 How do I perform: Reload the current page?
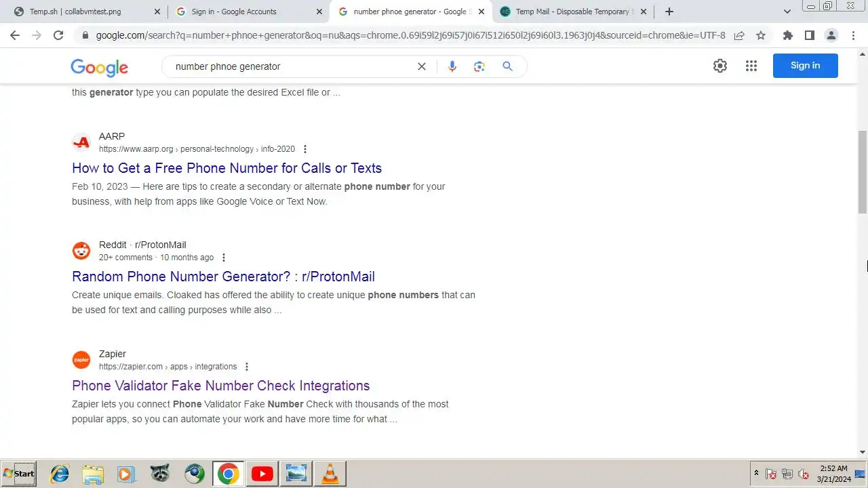[x=58, y=35]
